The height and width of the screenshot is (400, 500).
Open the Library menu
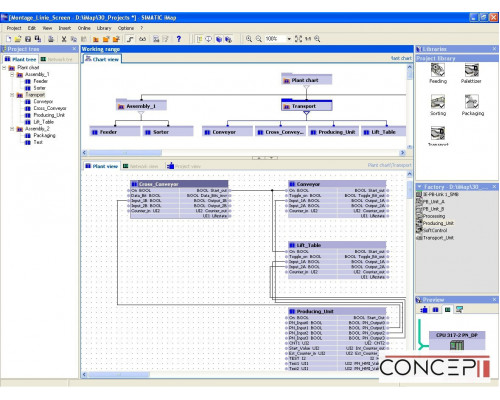(x=104, y=28)
